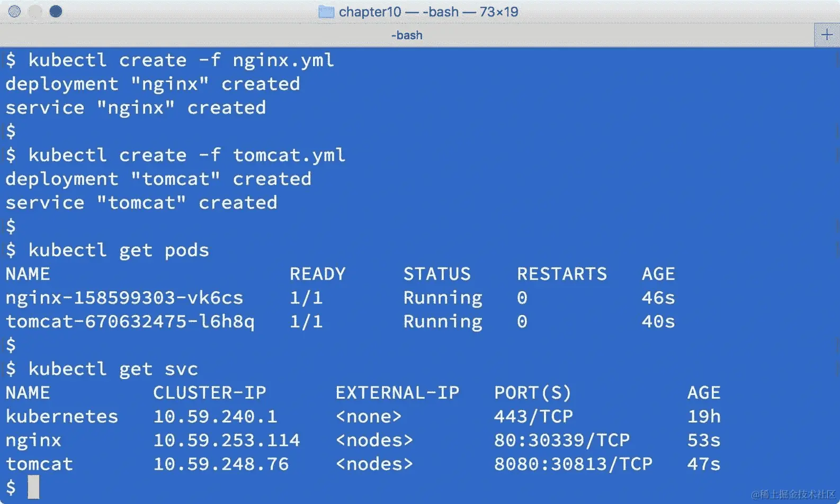
Task: Click pod name tomcat-670632475-l6h8q
Action: point(130,322)
